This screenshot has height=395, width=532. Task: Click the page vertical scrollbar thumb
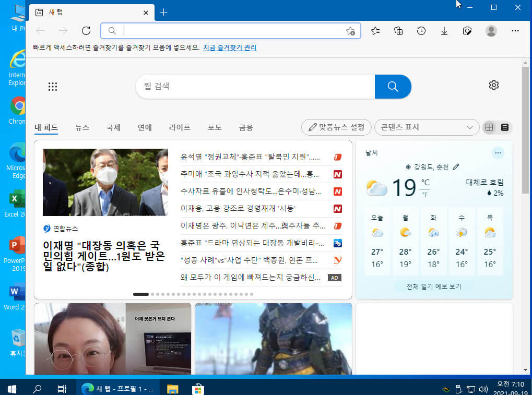coord(525,130)
